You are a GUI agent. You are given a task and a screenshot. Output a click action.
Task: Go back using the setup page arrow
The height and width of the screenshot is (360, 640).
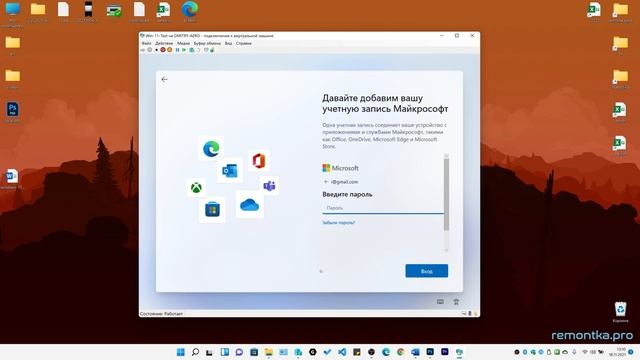click(x=164, y=79)
